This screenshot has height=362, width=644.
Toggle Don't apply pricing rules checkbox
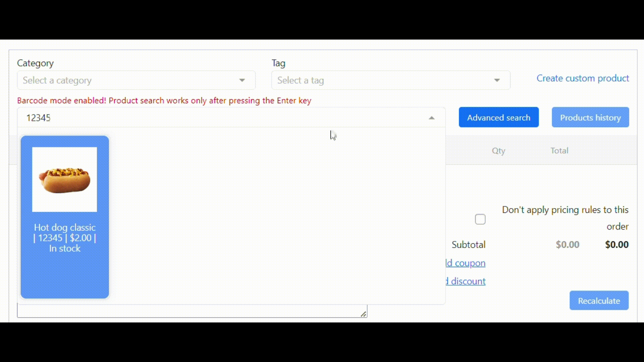480,219
